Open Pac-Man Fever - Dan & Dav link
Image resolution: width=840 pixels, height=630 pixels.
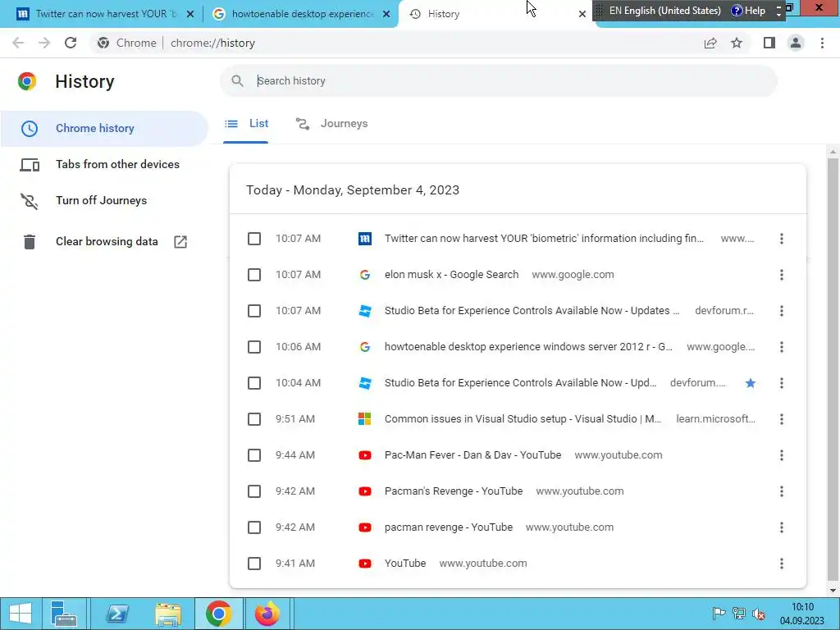point(472,455)
